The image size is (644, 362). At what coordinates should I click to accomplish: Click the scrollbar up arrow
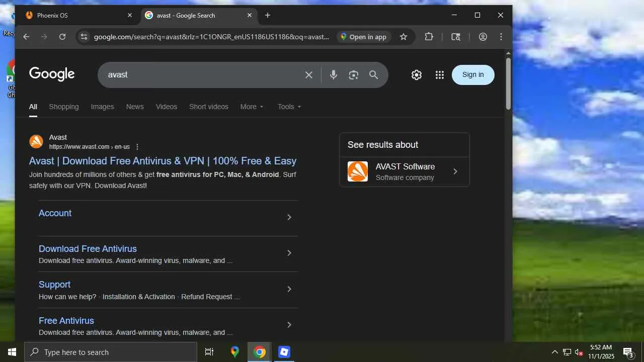click(509, 53)
